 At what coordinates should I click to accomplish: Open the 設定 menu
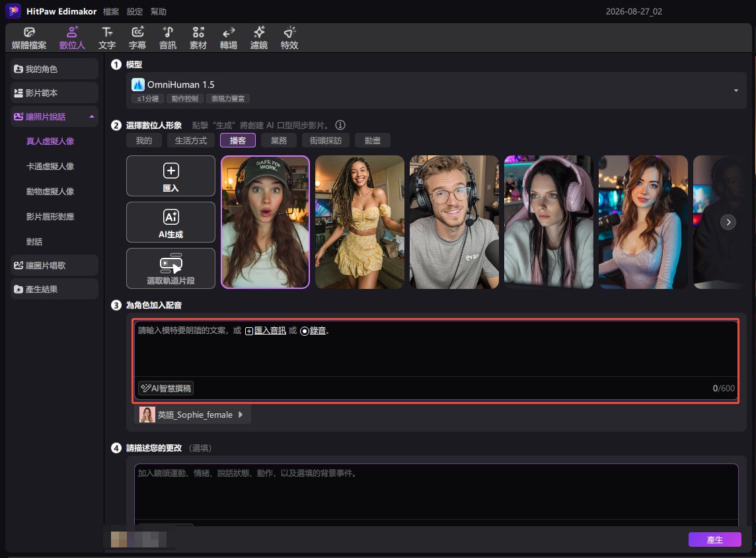tap(135, 12)
